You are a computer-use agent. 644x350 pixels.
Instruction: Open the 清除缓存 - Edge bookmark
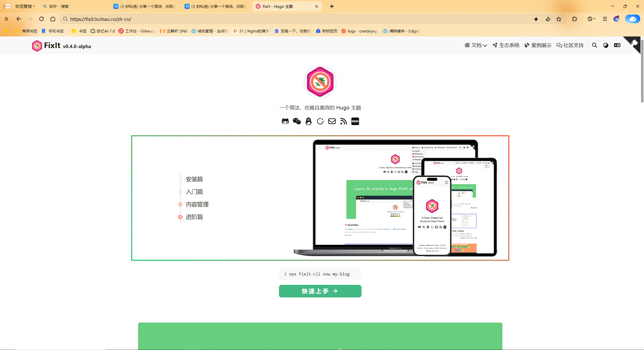[x=401, y=31]
